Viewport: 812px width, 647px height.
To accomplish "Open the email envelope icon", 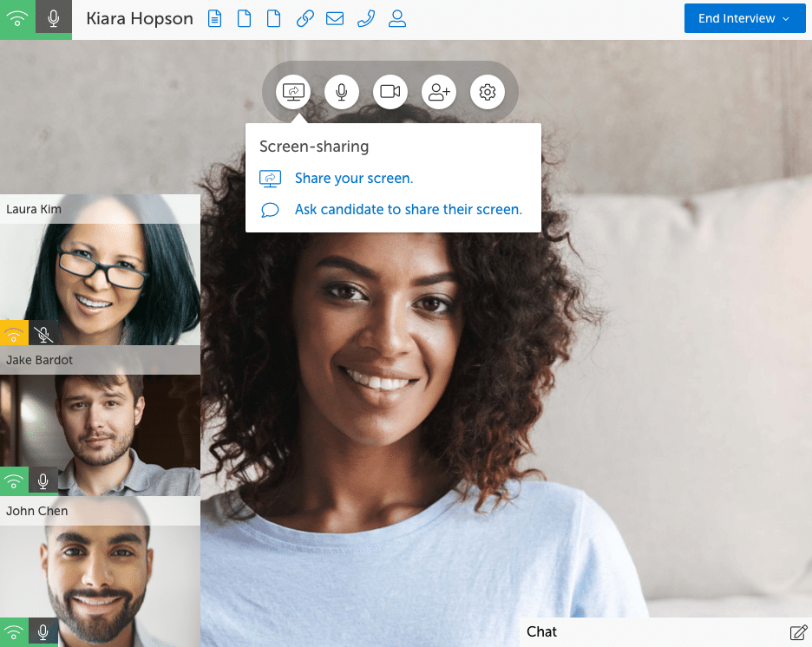I will (x=335, y=18).
